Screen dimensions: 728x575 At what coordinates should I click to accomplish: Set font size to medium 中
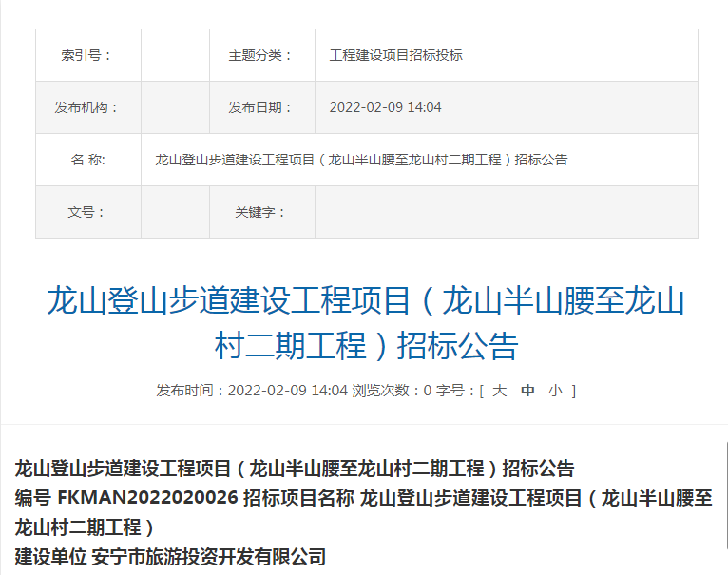(527, 391)
